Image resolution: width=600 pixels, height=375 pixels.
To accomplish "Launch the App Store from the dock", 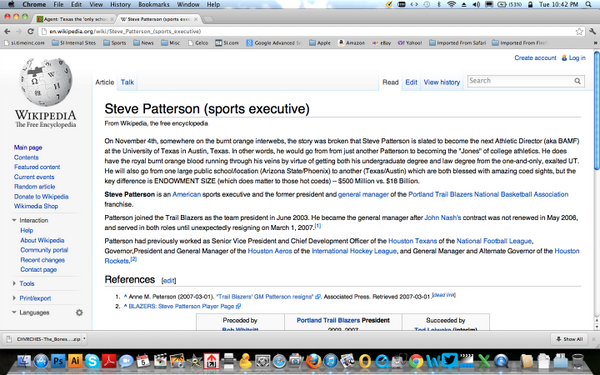I will point(41,361).
